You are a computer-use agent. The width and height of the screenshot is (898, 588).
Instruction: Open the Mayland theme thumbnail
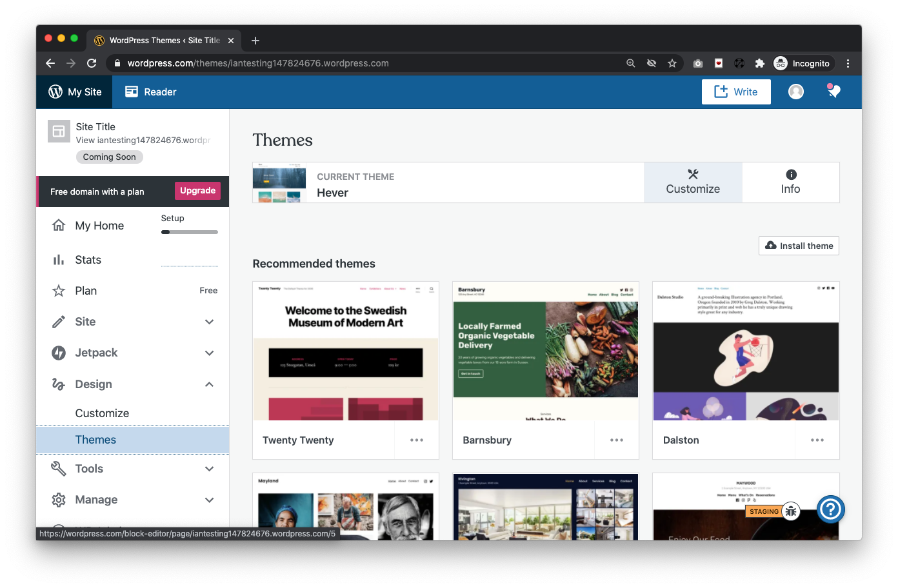[346, 507]
